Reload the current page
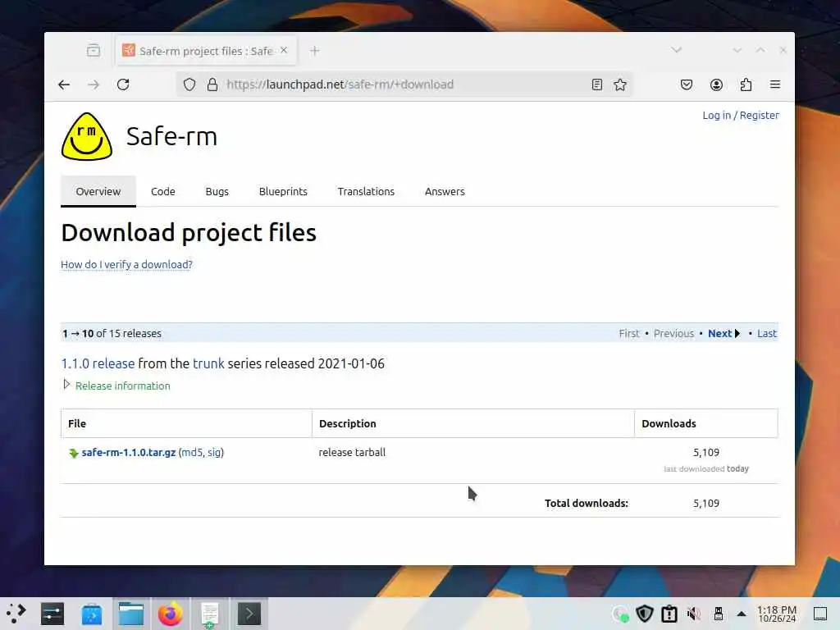This screenshot has height=630, width=840. [x=123, y=84]
